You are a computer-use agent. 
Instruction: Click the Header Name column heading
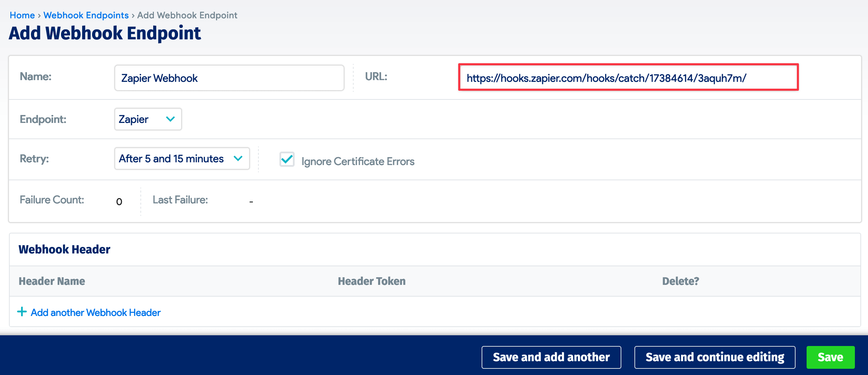52,281
